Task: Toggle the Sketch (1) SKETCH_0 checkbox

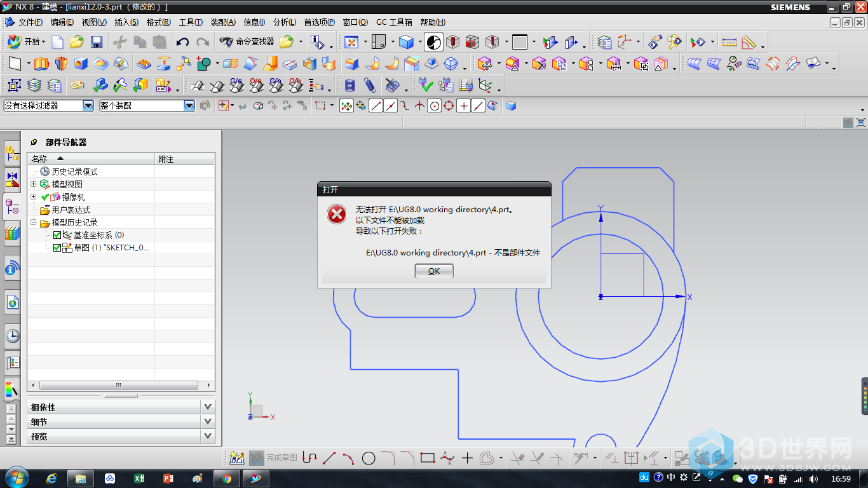Action: [x=57, y=248]
